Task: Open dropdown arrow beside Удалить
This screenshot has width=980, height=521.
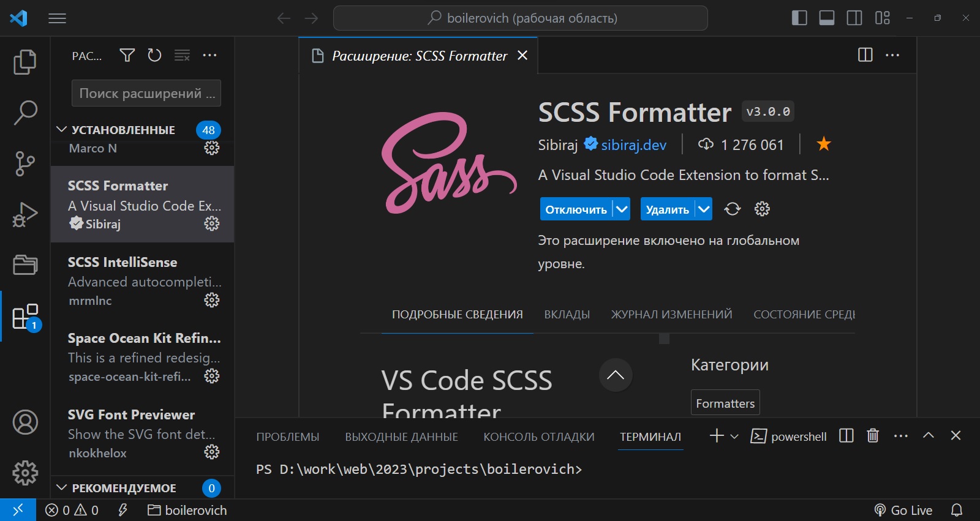Action: point(704,209)
